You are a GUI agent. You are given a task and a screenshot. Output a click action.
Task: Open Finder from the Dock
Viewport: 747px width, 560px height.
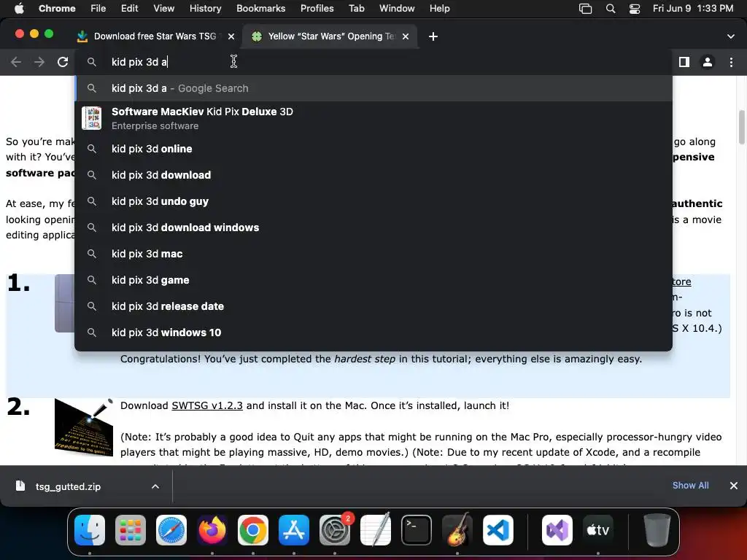[90, 530]
